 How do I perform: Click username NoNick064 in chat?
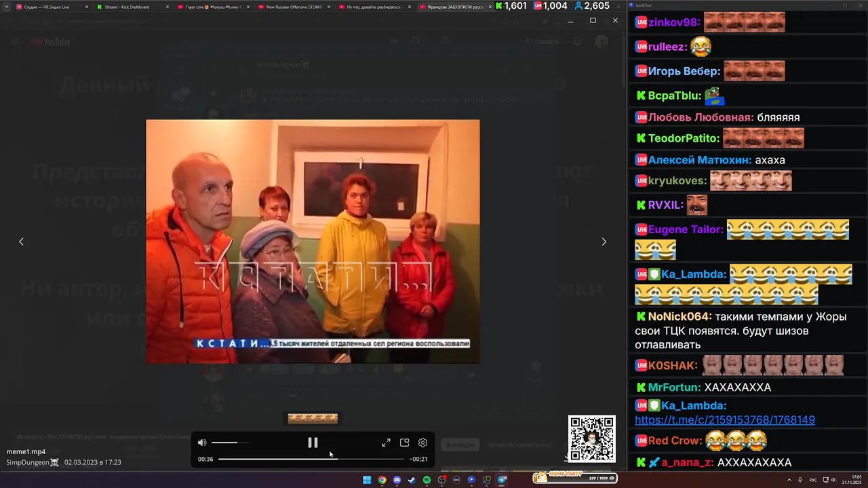click(x=679, y=317)
